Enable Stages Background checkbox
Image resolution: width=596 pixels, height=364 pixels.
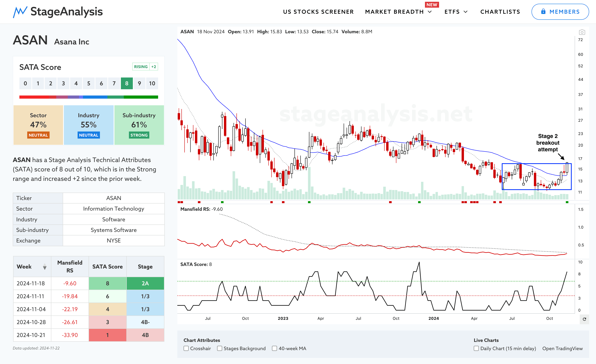(x=220, y=348)
